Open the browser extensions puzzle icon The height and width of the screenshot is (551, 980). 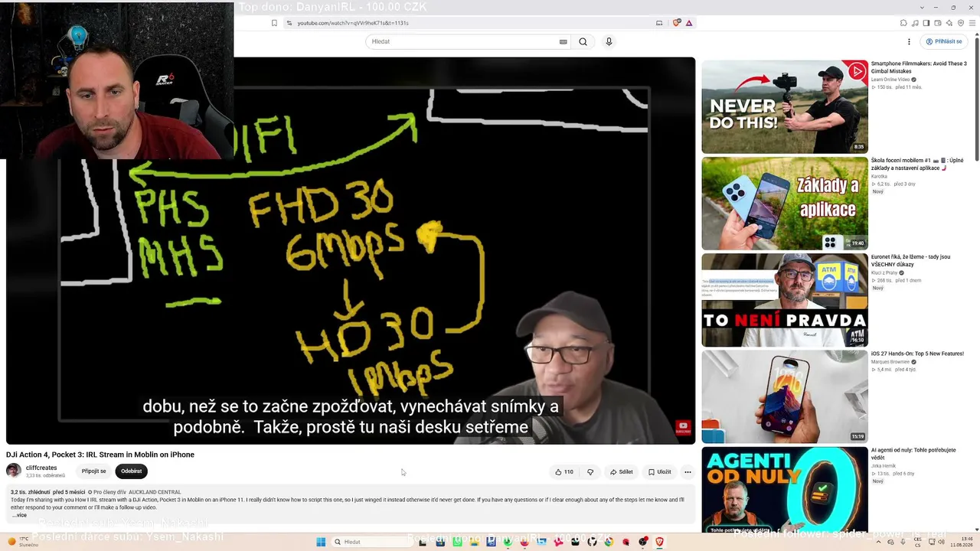(x=903, y=23)
